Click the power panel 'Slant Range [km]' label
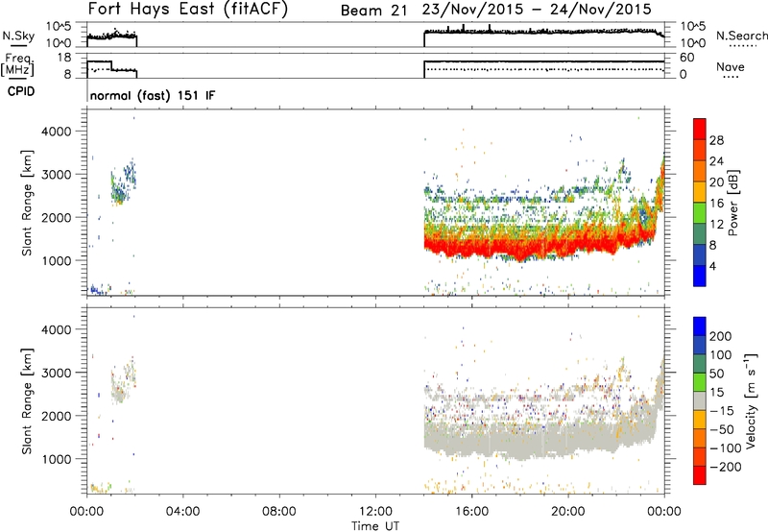Image resolution: width=768 pixels, height=532 pixels. coord(27,203)
